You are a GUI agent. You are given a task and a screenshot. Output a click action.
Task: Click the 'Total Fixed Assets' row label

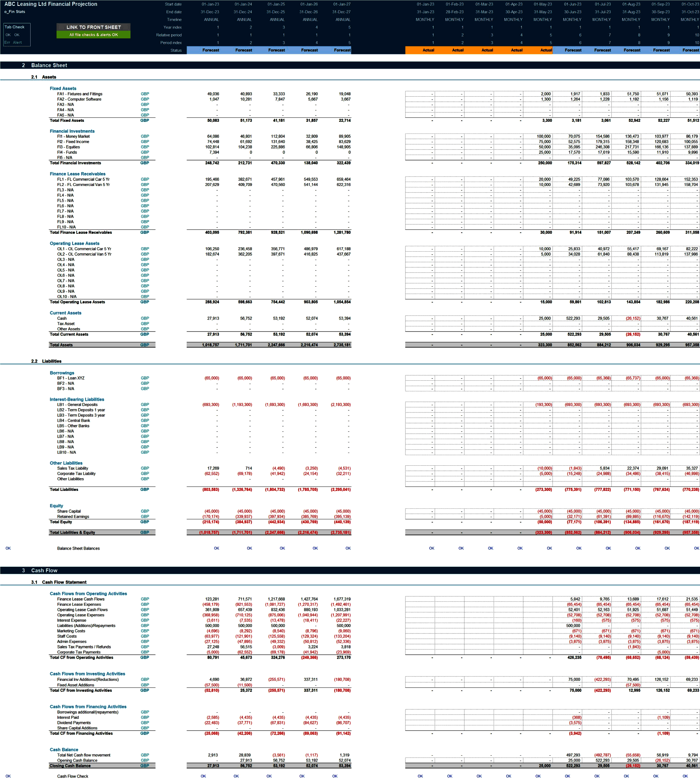pos(67,120)
